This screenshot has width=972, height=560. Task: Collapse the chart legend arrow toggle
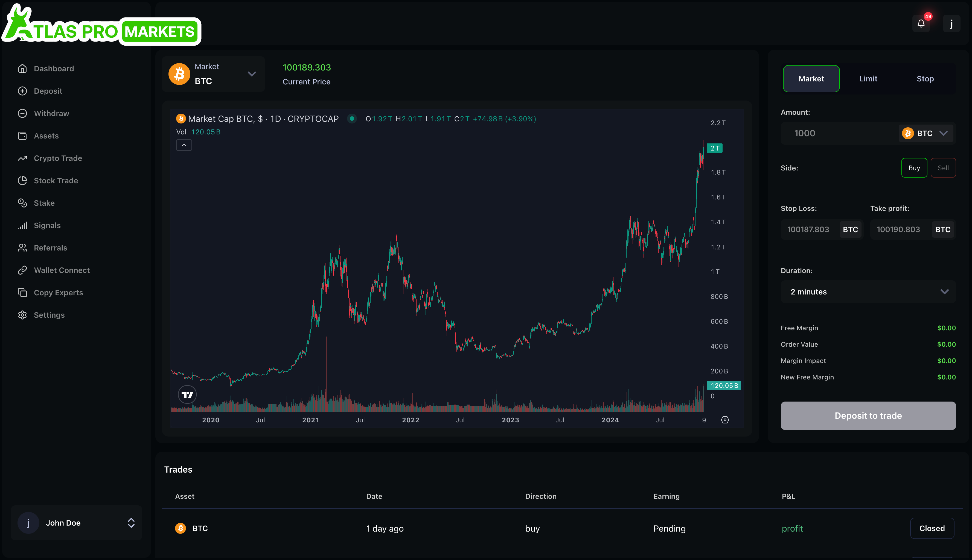tap(184, 145)
